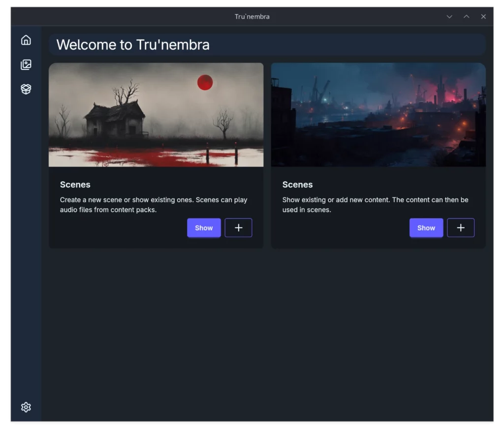The image size is (504, 436).
Task: Click Show under content description card
Action: (x=426, y=228)
